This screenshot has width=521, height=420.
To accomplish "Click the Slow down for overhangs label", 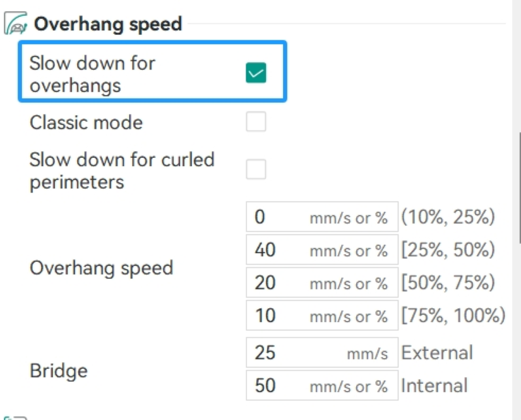I will point(92,74).
